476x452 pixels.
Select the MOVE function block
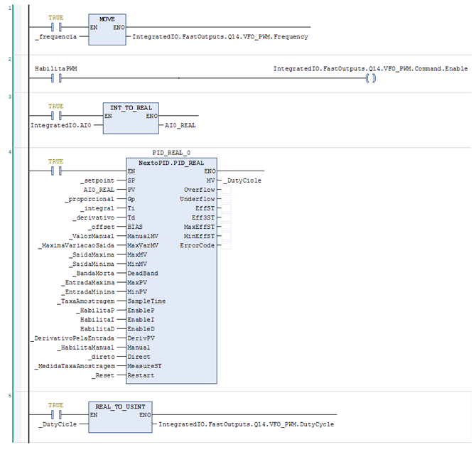pos(107,29)
